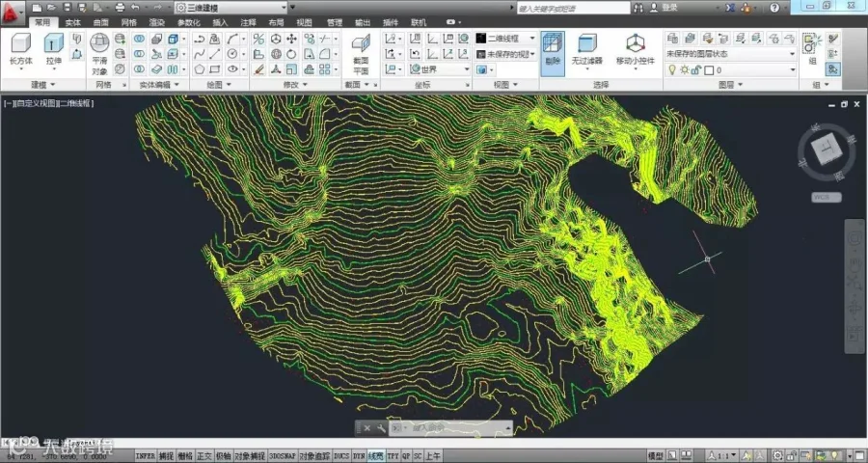This screenshot has width=868, height=463.
Task: Click the 平滑对象 smooth object icon
Action: [x=99, y=44]
